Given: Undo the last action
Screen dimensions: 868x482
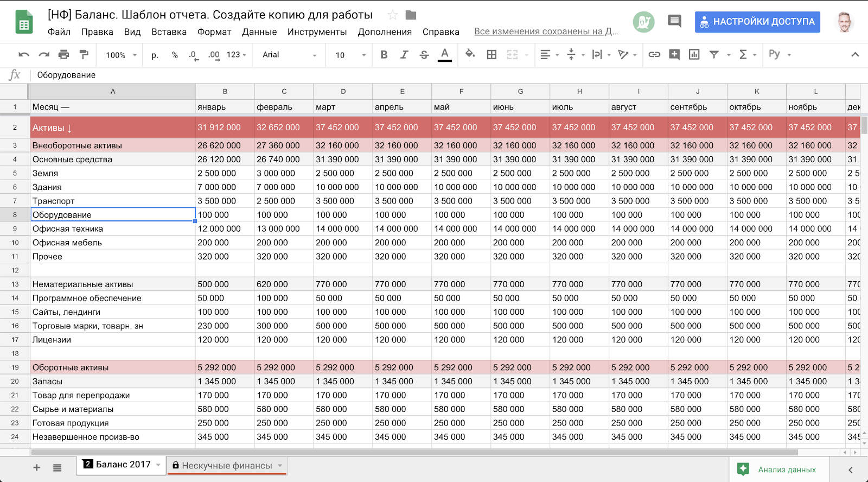Looking at the screenshot, I should 24,55.
